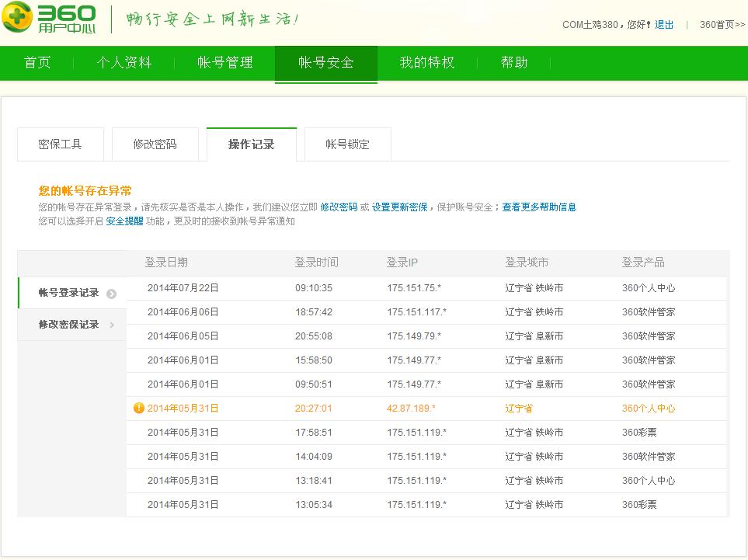Image resolution: width=748 pixels, height=560 pixels.
Task: Click the date 2014年07月22日
Action: 183,288
